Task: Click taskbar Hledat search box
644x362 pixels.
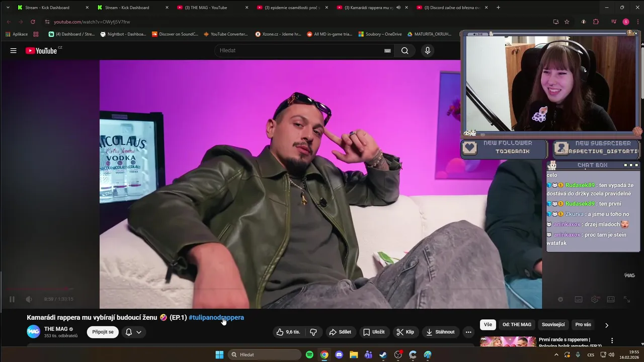Action: [265, 354]
